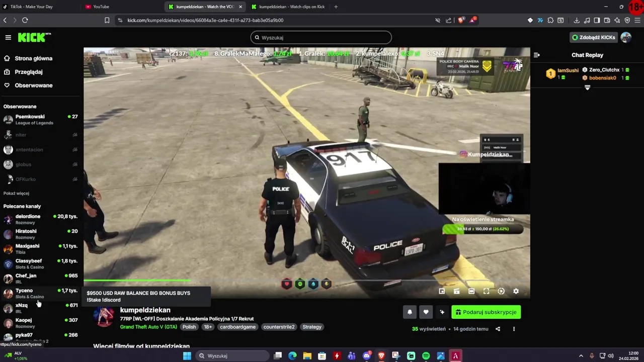Open Discord from taskbar
Image resolution: width=644 pixels, height=362 pixels.
point(367,356)
